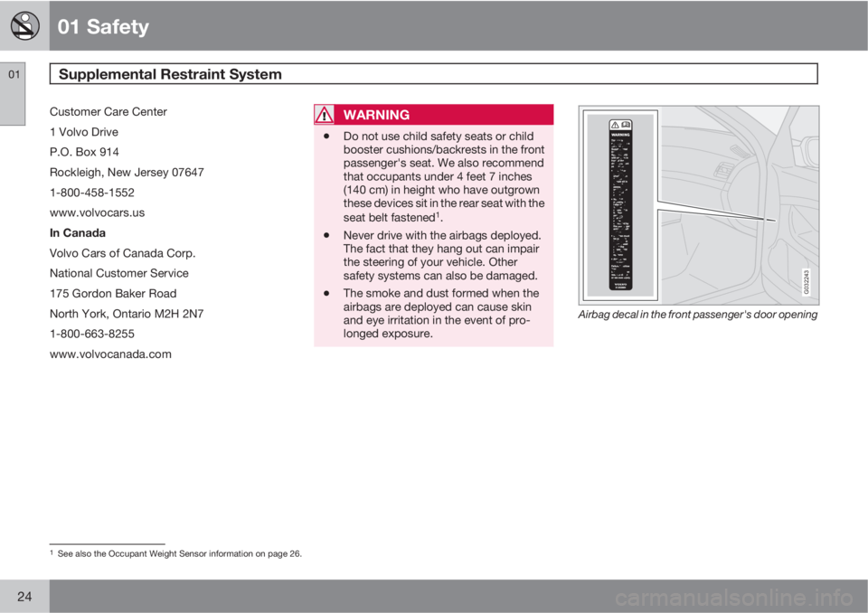Select '175 Gordon Baker Road' line
The width and height of the screenshot is (868, 613).
tap(113, 294)
